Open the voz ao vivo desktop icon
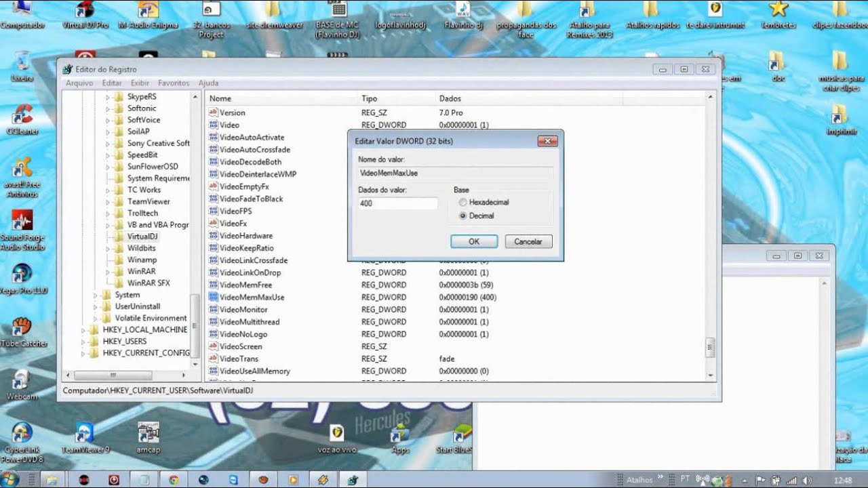The width and height of the screenshot is (868, 488). (337, 438)
